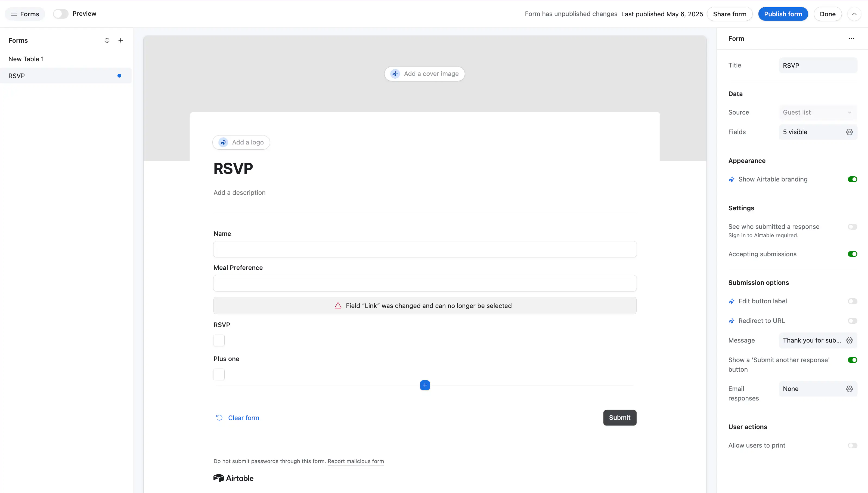Check the Plus one checkbox
The width and height of the screenshot is (868, 493).
tap(219, 374)
